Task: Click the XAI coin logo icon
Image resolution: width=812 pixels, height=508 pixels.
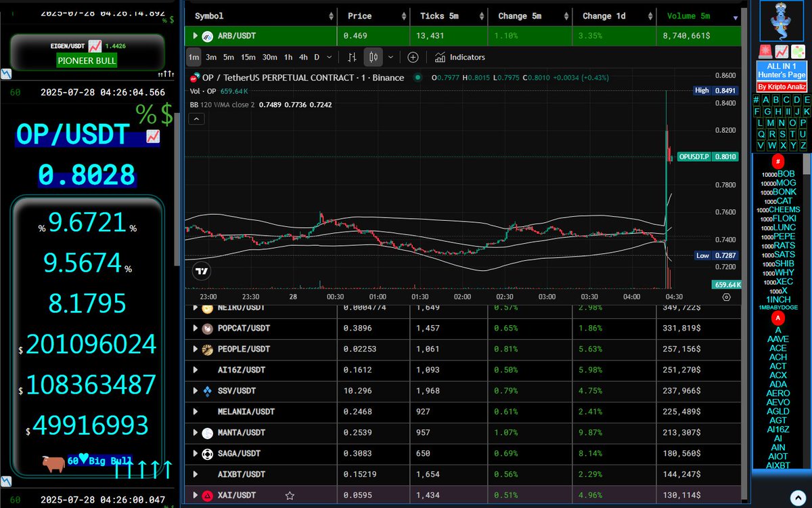Action: click(208, 496)
